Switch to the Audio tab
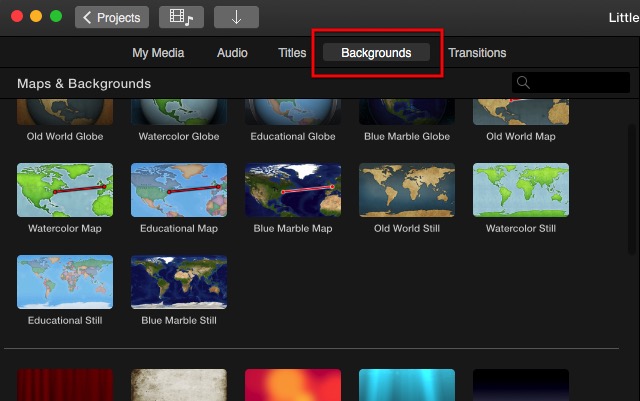The image size is (640, 401). 232,53
